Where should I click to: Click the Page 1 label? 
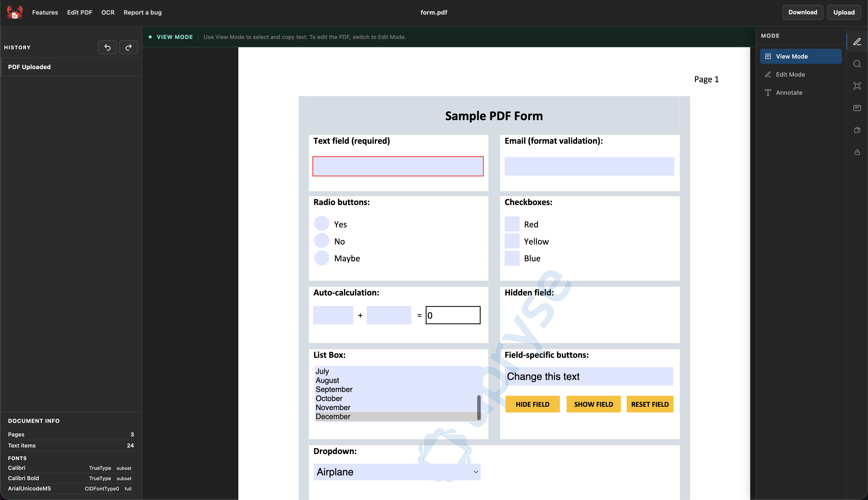point(706,79)
